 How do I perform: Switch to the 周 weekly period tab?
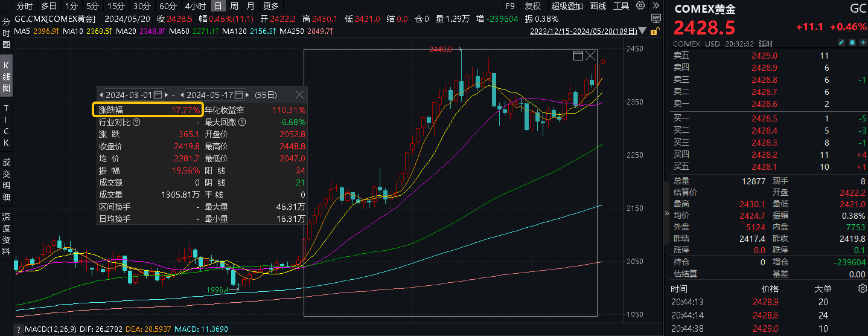(234, 6)
